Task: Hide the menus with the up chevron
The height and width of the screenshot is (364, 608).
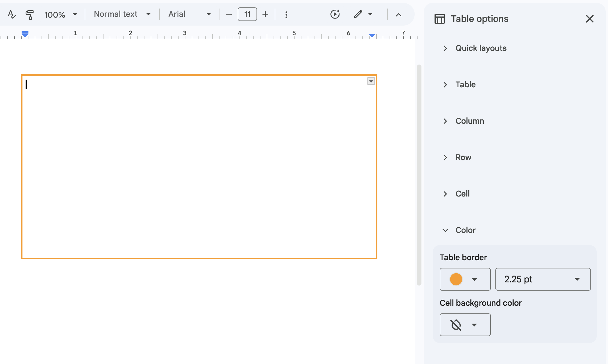Action: [x=399, y=15]
